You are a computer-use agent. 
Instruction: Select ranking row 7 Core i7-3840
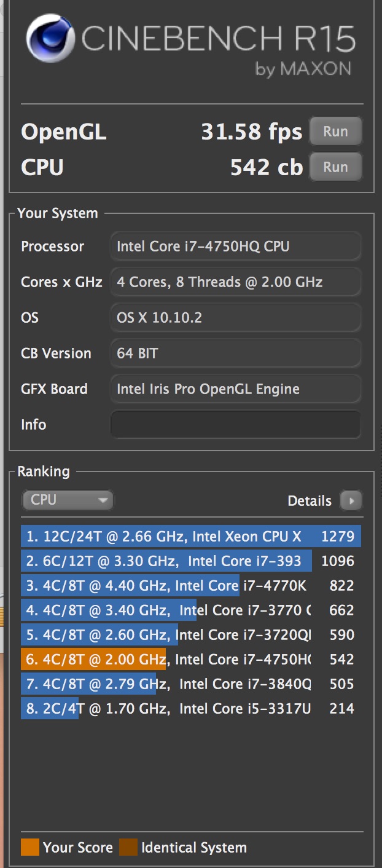(x=191, y=684)
